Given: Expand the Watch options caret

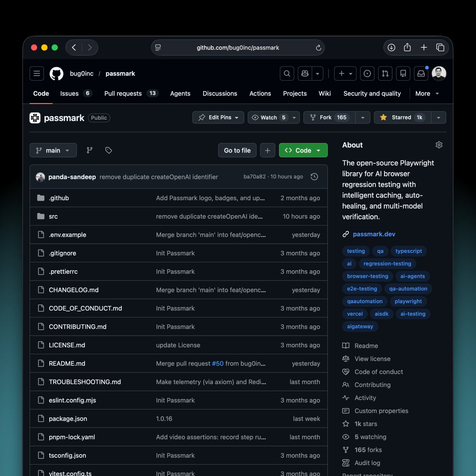Looking at the screenshot, I should pyautogui.click(x=294, y=117).
